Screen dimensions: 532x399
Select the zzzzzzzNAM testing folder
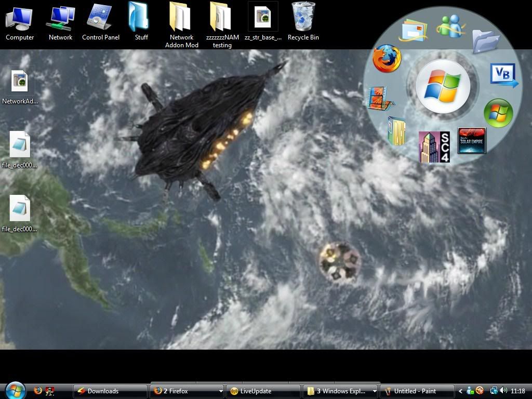(222, 25)
